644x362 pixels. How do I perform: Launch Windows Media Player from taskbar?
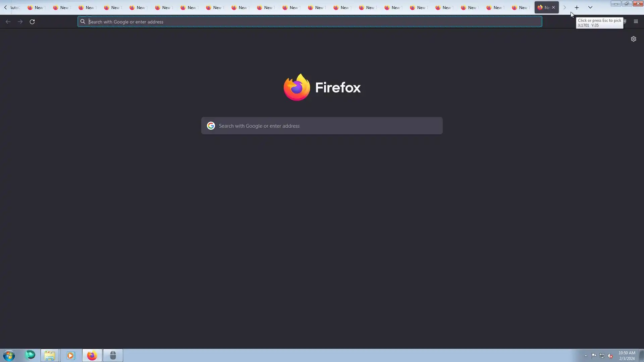71,355
